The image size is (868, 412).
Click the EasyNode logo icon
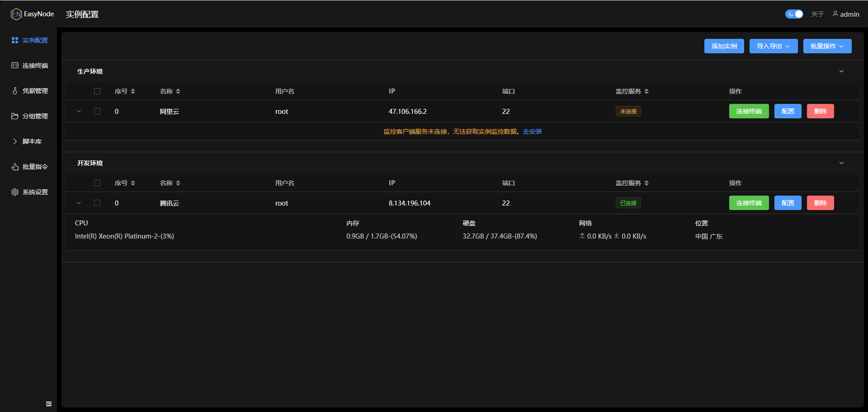point(16,14)
